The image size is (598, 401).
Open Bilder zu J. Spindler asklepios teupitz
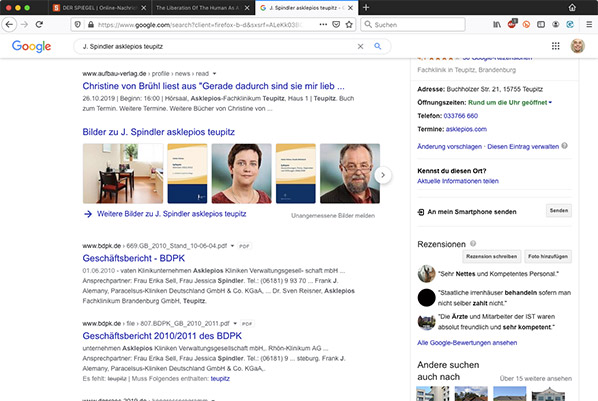coord(159,132)
